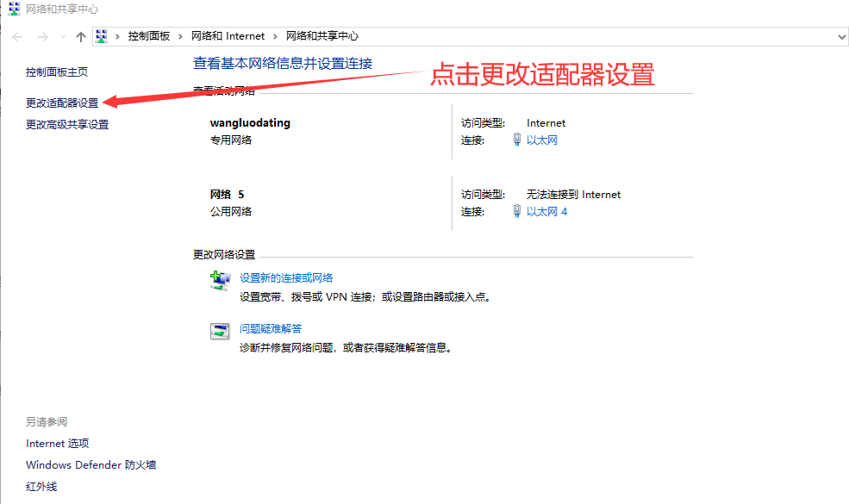Open 控制面板主页 link
Screen dimensions: 849x504
pos(57,72)
